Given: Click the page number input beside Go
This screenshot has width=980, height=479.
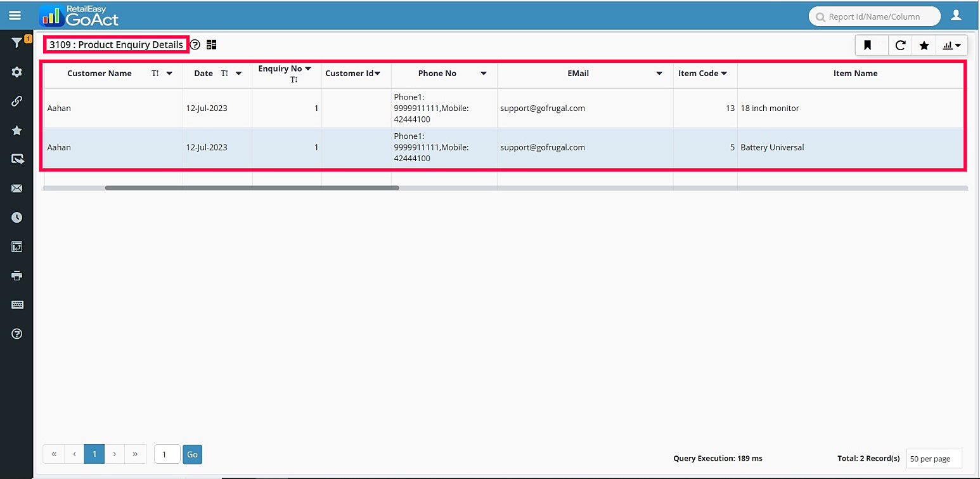Looking at the screenshot, I should point(167,454).
